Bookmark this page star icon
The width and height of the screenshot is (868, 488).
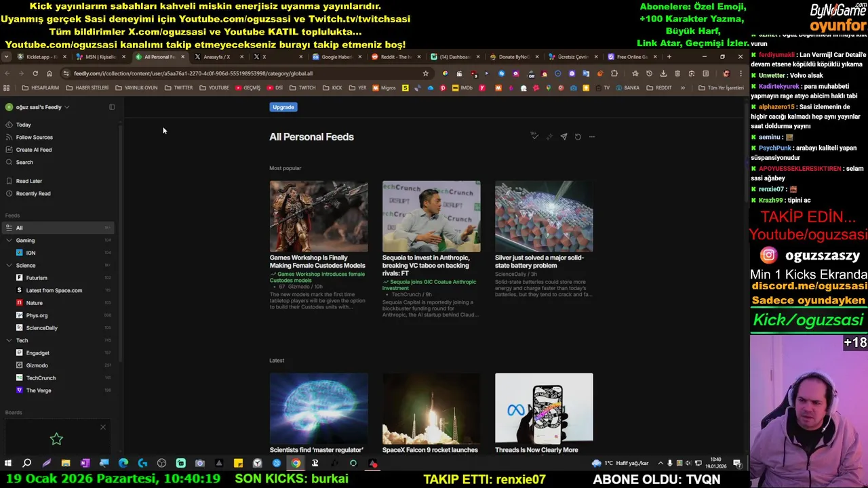click(x=425, y=73)
